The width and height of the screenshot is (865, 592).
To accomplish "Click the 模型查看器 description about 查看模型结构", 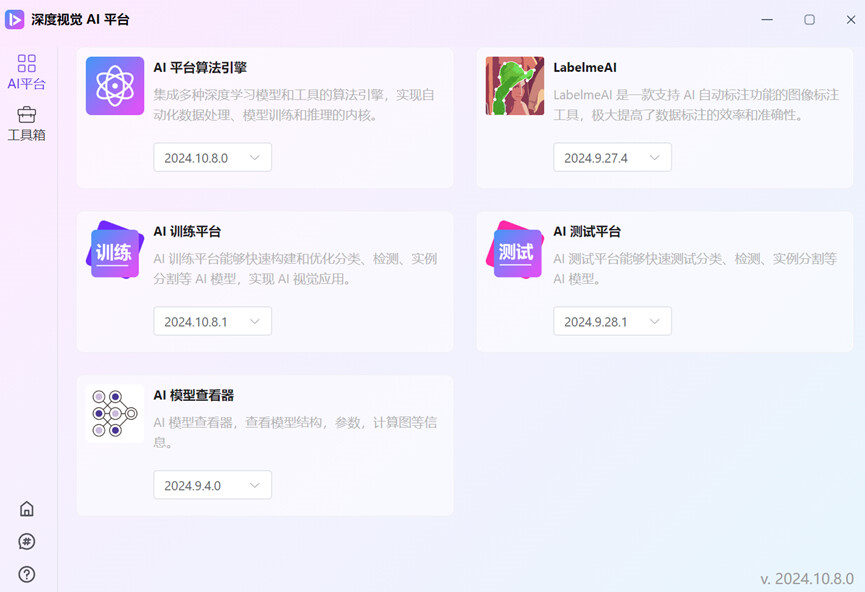I will 295,433.
